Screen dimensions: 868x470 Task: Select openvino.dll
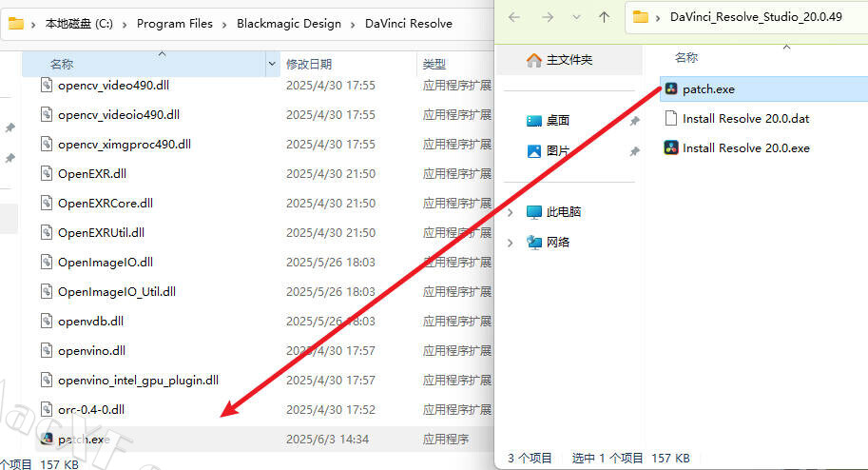pyautogui.click(x=91, y=351)
